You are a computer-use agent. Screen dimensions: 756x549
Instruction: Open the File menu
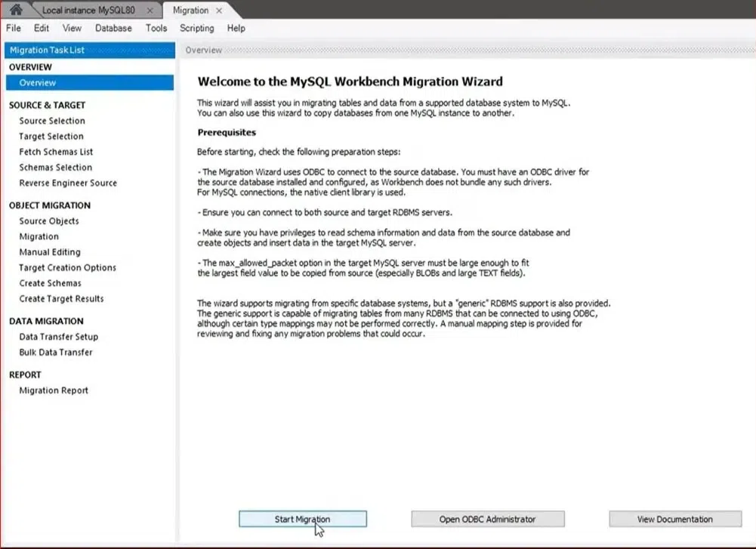click(14, 28)
